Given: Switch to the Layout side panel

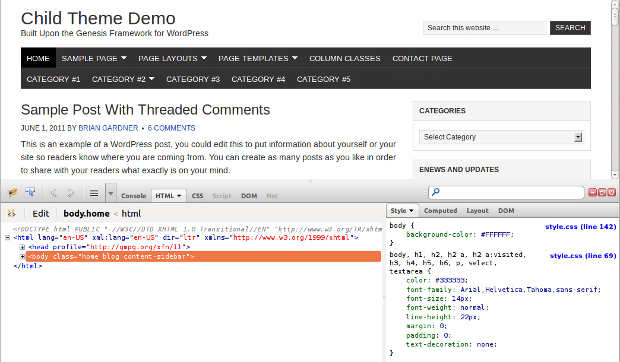Looking at the screenshot, I should pos(477,211).
